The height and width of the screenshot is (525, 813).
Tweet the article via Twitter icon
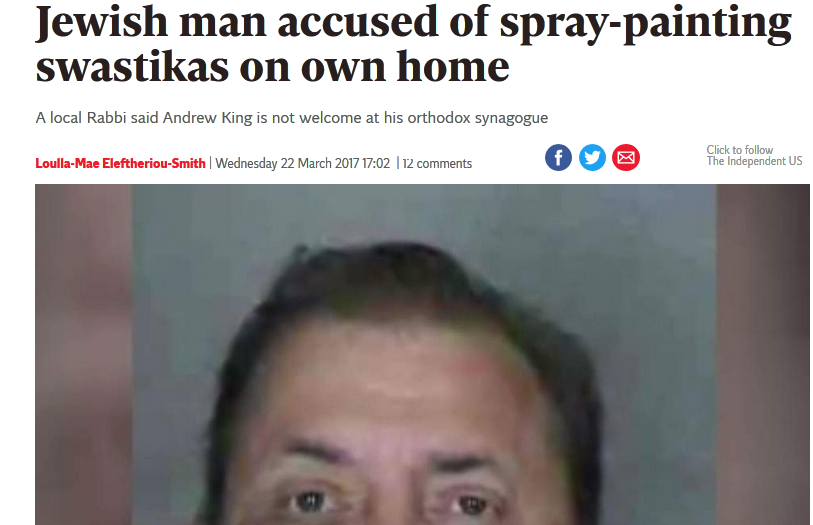pyautogui.click(x=592, y=158)
